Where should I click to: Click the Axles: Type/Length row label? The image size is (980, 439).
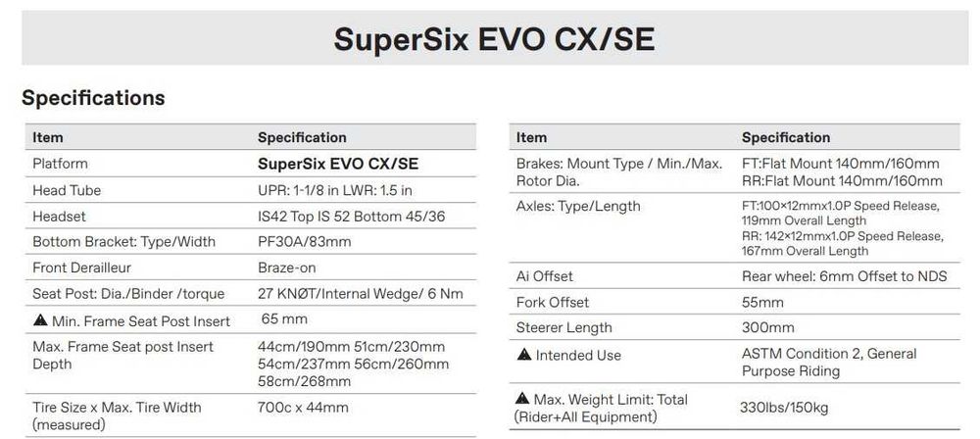point(578,206)
